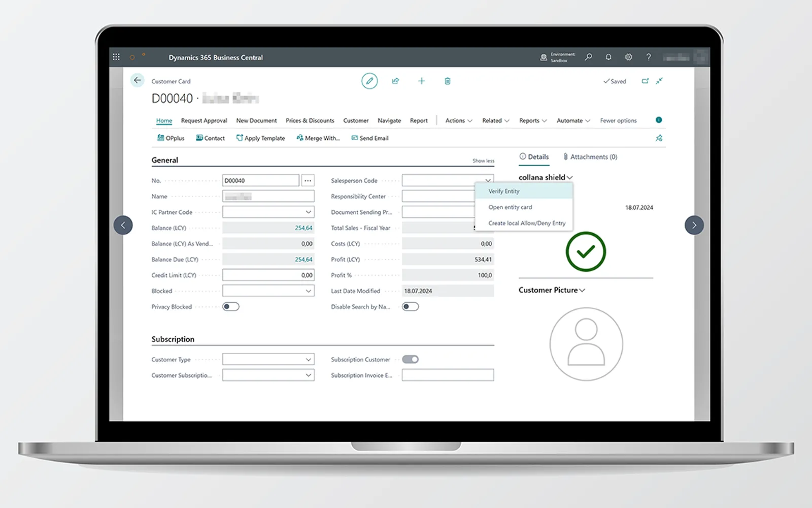Image resolution: width=812 pixels, height=508 pixels.
Task: Click the OPplus button
Action: 171,138
